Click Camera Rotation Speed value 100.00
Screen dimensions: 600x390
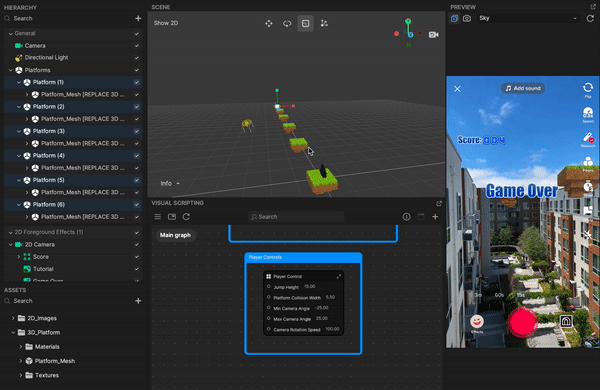coord(332,329)
